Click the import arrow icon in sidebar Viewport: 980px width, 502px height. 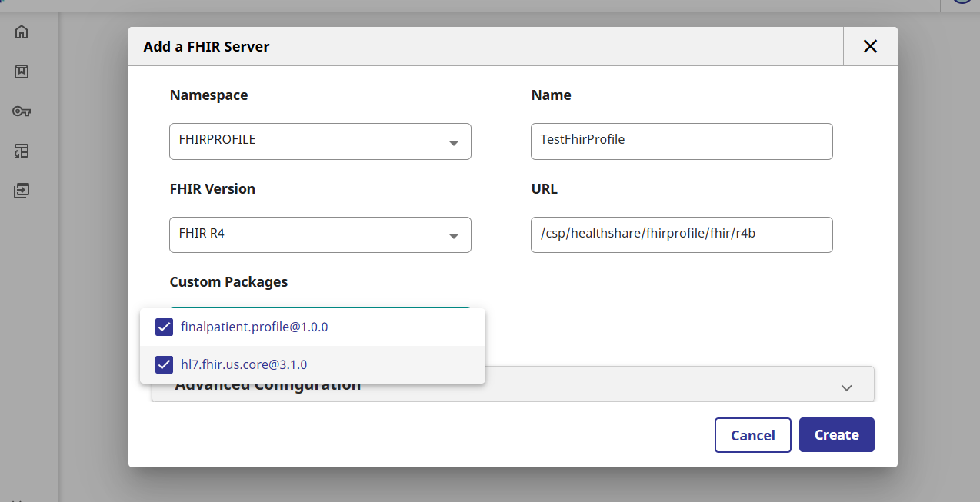[22, 190]
